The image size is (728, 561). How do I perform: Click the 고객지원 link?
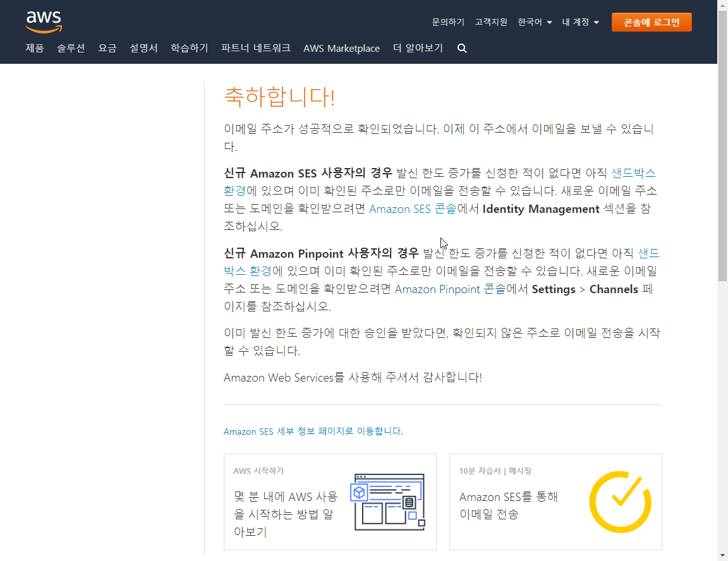click(x=491, y=22)
